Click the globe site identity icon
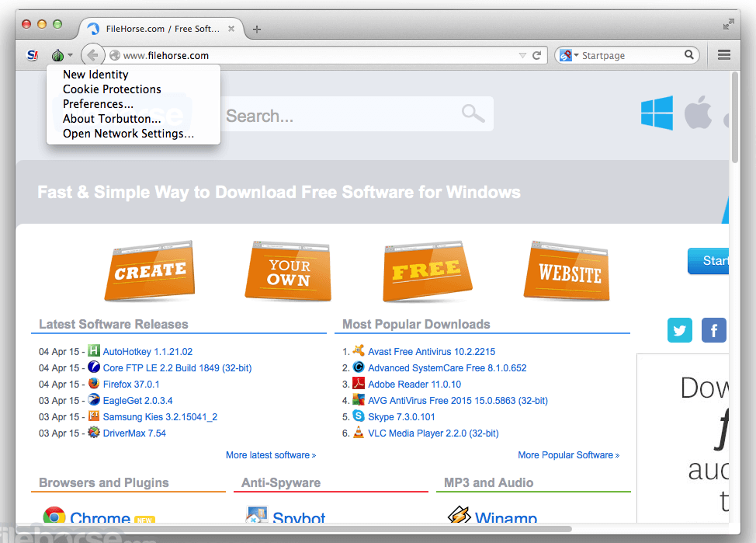The image size is (756, 543). point(115,55)
